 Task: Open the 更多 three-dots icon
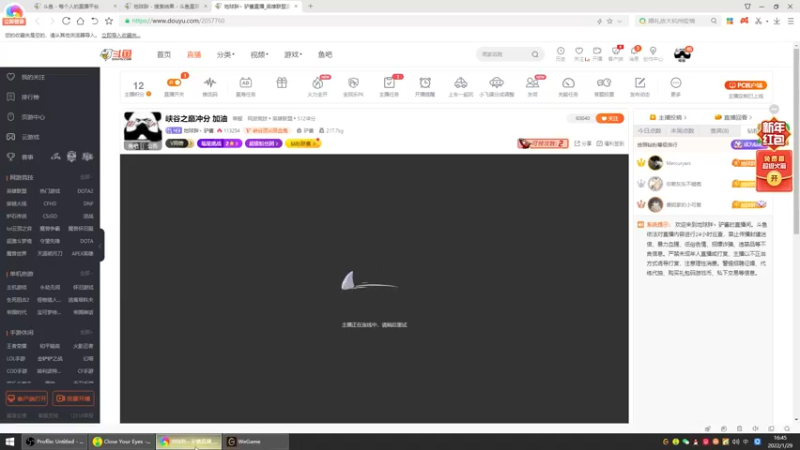(x=676, y=83)
